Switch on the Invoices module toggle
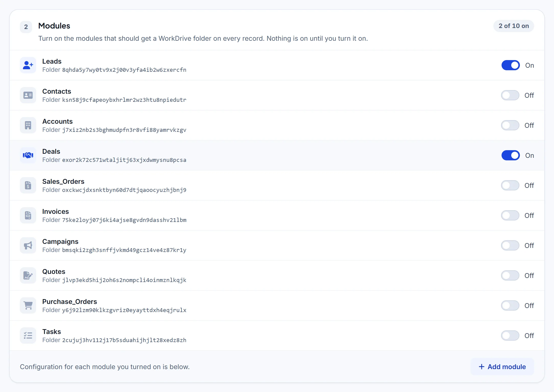The width and height of the screenshot is (554, 392). coord(510,215)
